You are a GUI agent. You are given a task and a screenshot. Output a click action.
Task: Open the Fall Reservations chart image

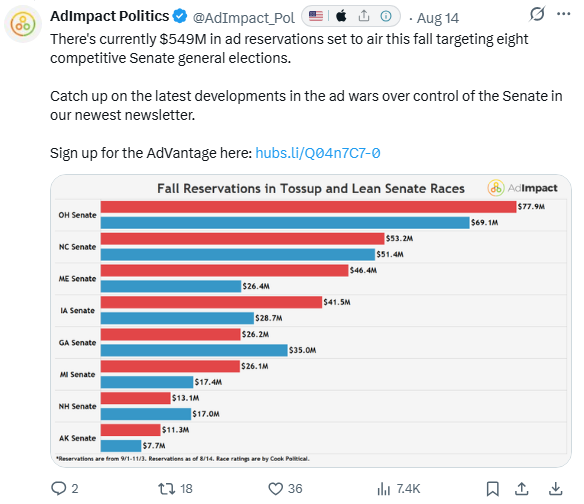pos(311,321)
